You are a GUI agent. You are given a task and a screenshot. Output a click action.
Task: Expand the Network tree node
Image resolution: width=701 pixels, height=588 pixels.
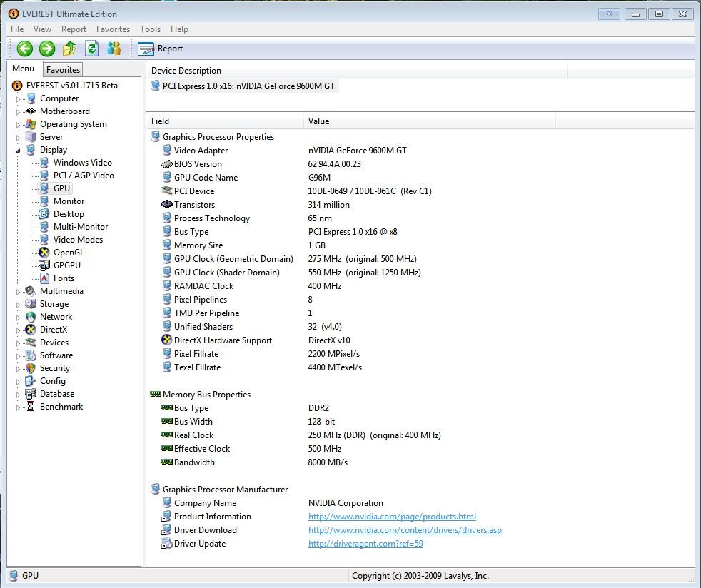(18, 318)
